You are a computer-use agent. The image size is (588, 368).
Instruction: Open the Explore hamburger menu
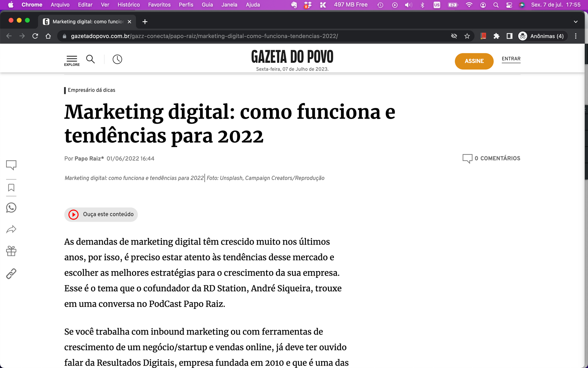72,60
